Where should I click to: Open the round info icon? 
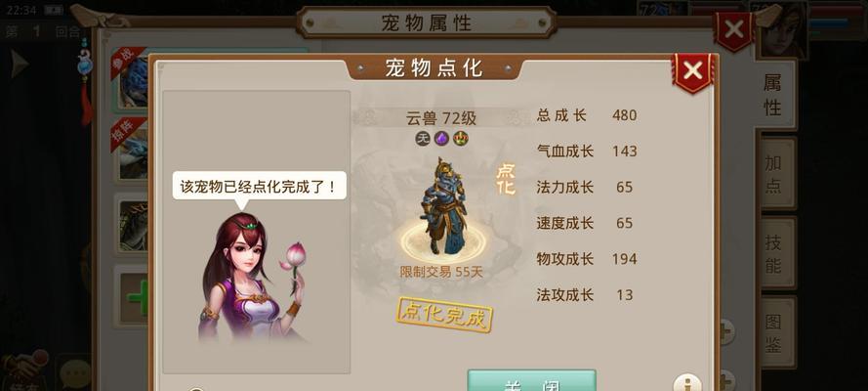(x=687, y=383)
